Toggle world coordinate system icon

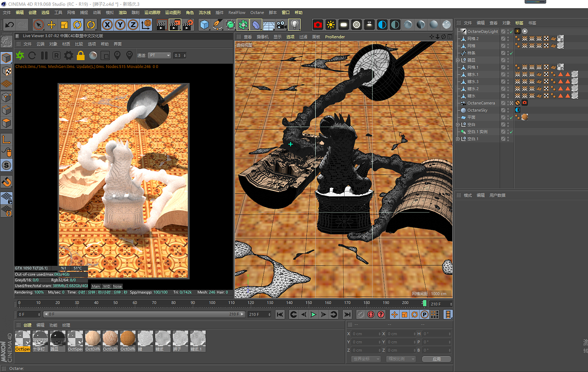point(147,25)
